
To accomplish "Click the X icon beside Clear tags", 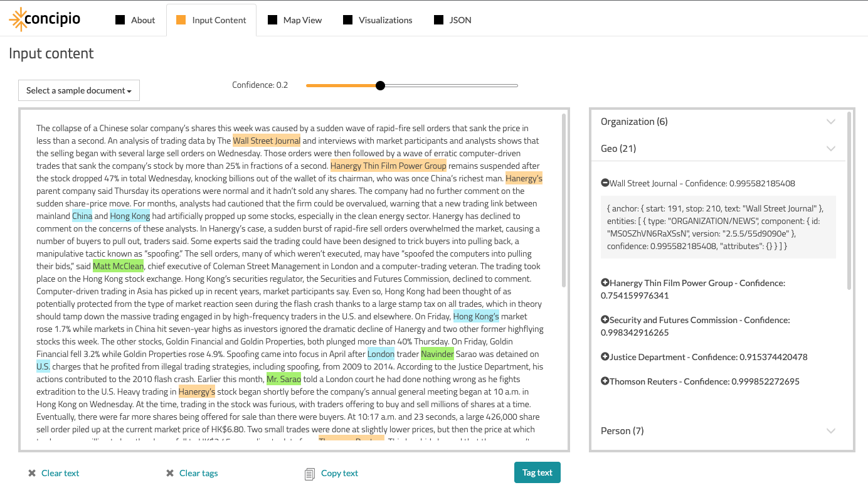I will (x=169, y=472).
